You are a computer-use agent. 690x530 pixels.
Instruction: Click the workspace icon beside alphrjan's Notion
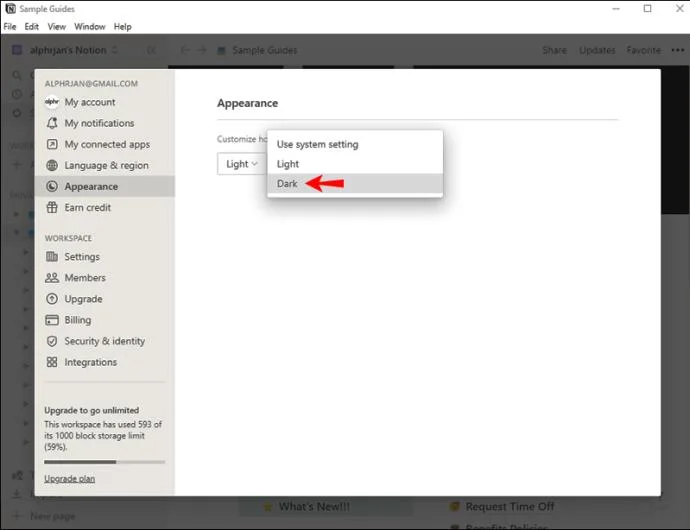point(17,50)
